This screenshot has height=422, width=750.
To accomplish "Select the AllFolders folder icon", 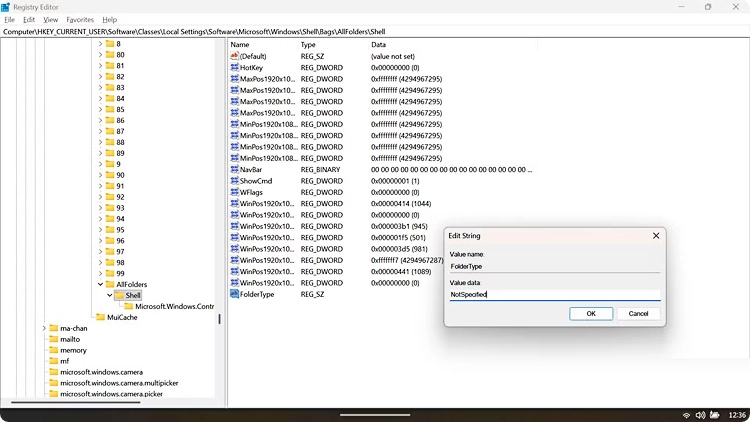I will pyautogui.click(x=110, y=284).
